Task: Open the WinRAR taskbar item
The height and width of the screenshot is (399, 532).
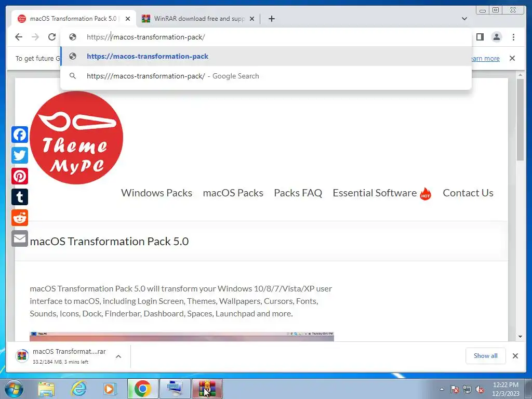Action: tap(207, 389)
